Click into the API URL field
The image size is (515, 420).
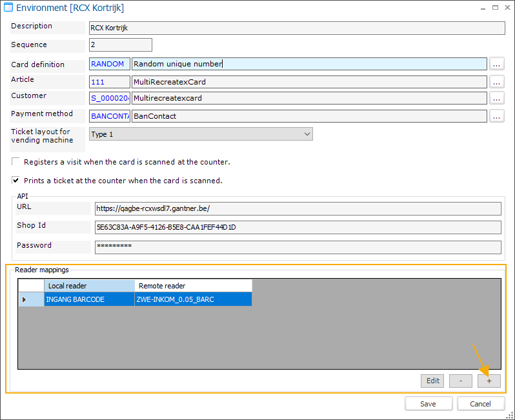[297, 208]
